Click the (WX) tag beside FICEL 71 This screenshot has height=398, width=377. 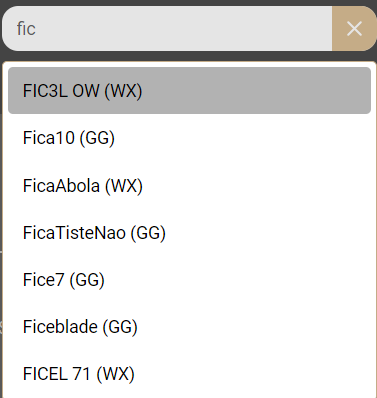pos(116,374)
